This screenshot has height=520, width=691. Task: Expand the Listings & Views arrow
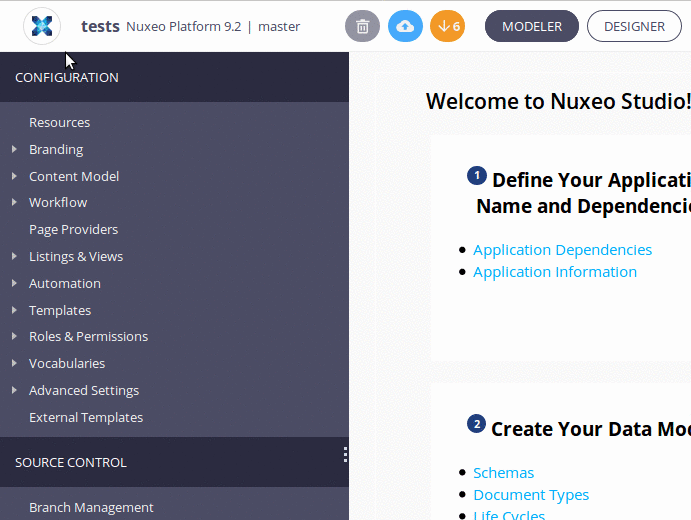pos(14,256)
